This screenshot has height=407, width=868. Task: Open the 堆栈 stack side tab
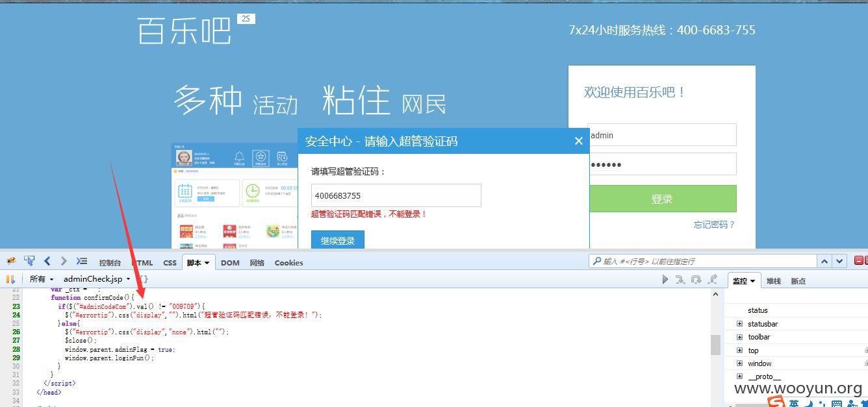(773, 281)
